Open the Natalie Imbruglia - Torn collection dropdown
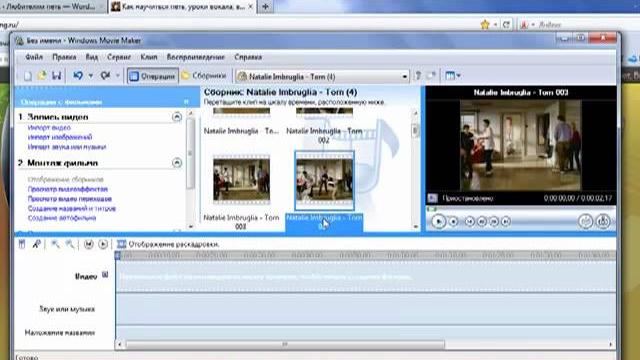640x360 pixels. [404, 76]
